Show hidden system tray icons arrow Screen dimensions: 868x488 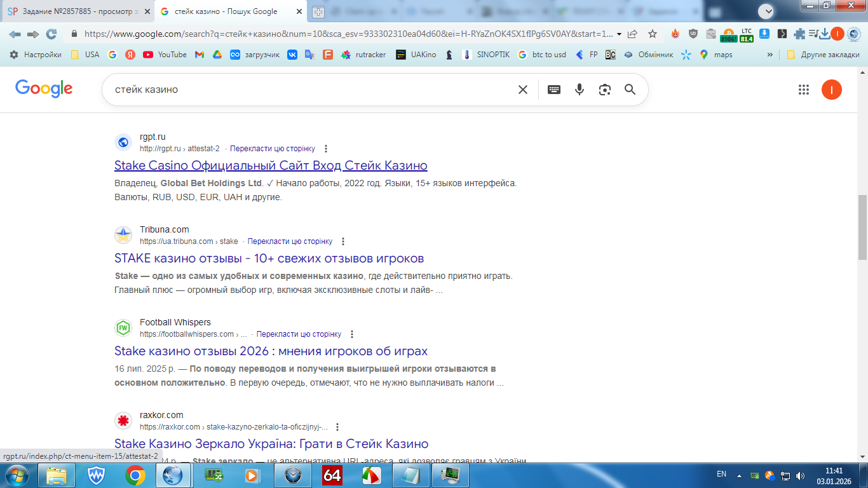coord(739,475)
